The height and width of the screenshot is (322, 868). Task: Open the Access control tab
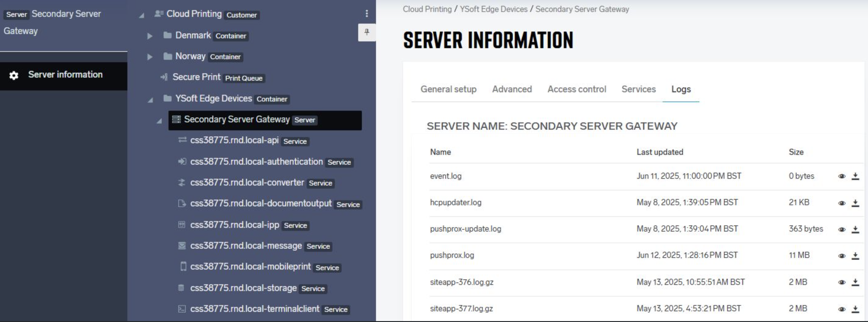point(576,89)
